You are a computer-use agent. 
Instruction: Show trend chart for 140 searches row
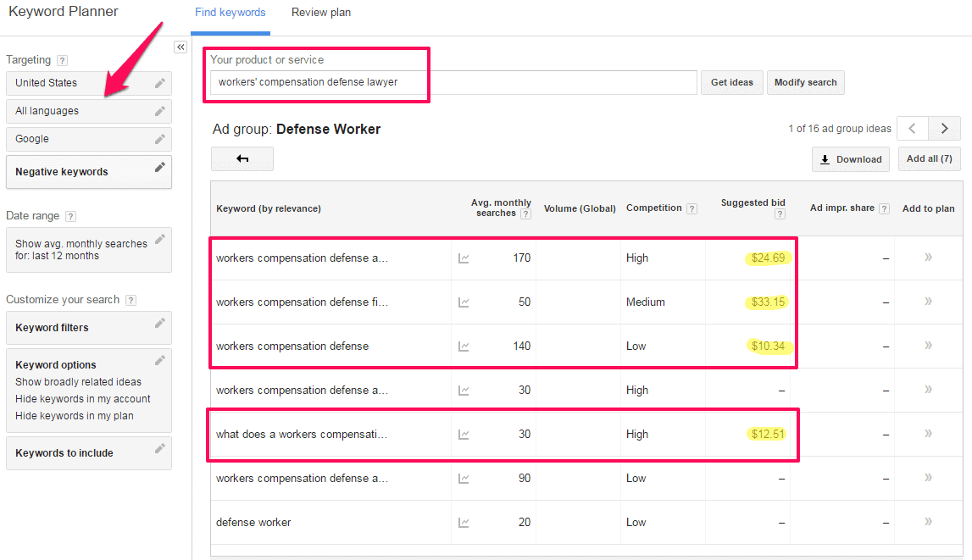(x=463, y=347)
